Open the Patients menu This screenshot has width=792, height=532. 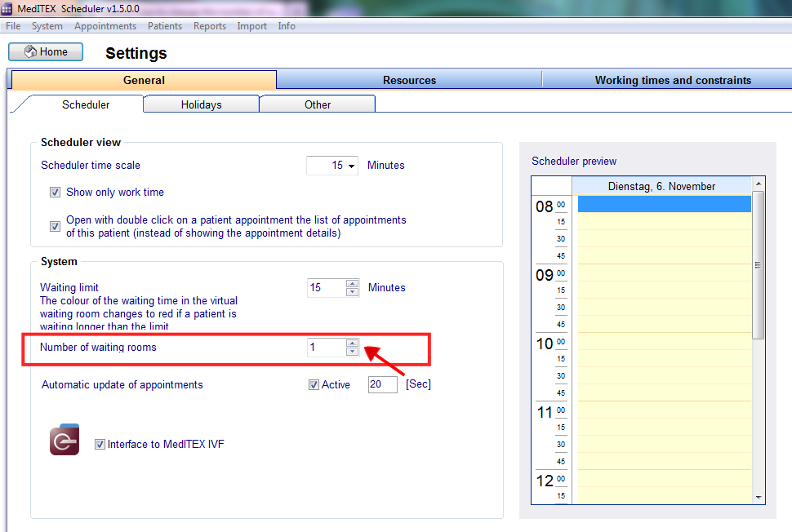[x=165, y=26]
